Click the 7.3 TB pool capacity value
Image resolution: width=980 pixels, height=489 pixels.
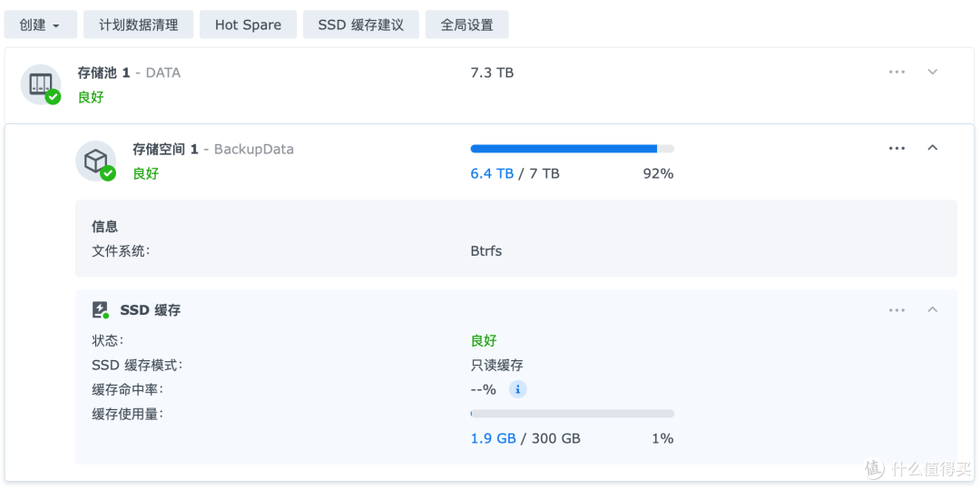[492, 73]
